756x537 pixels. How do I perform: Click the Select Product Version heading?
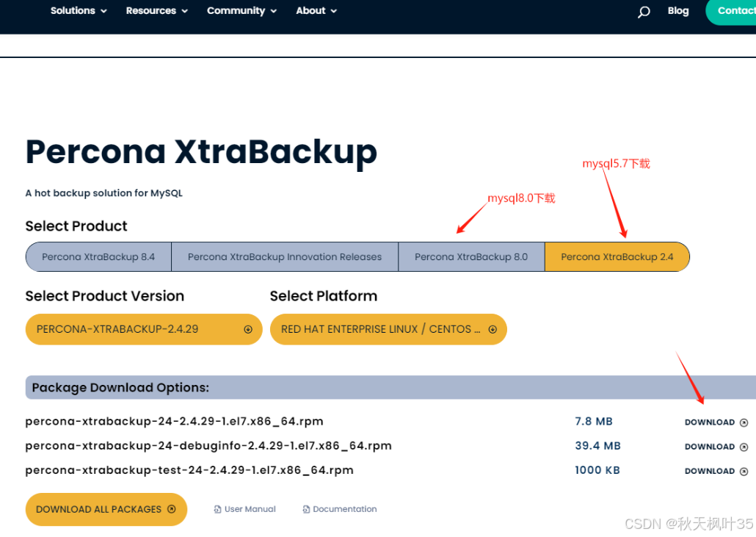[x=105, y=296]
